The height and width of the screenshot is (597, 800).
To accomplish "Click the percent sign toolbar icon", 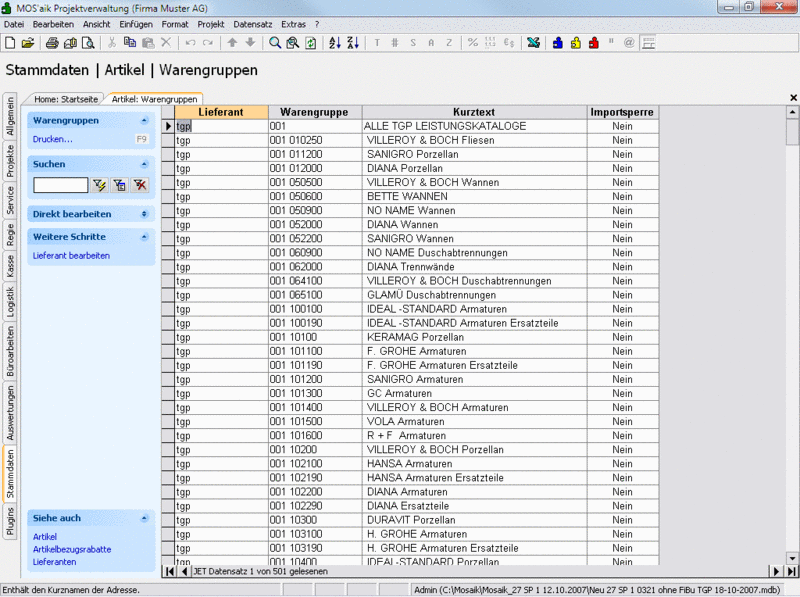I will click(473, 43).
